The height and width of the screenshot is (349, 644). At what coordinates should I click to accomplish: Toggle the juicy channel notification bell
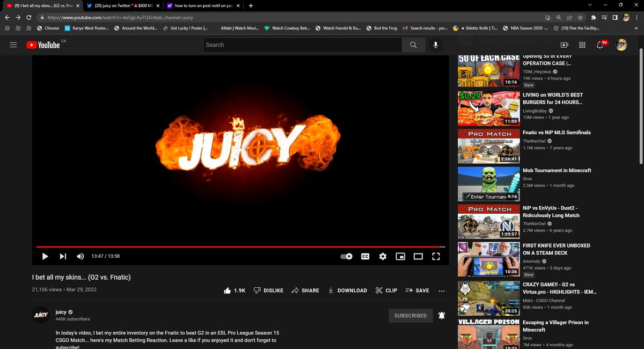442,316
